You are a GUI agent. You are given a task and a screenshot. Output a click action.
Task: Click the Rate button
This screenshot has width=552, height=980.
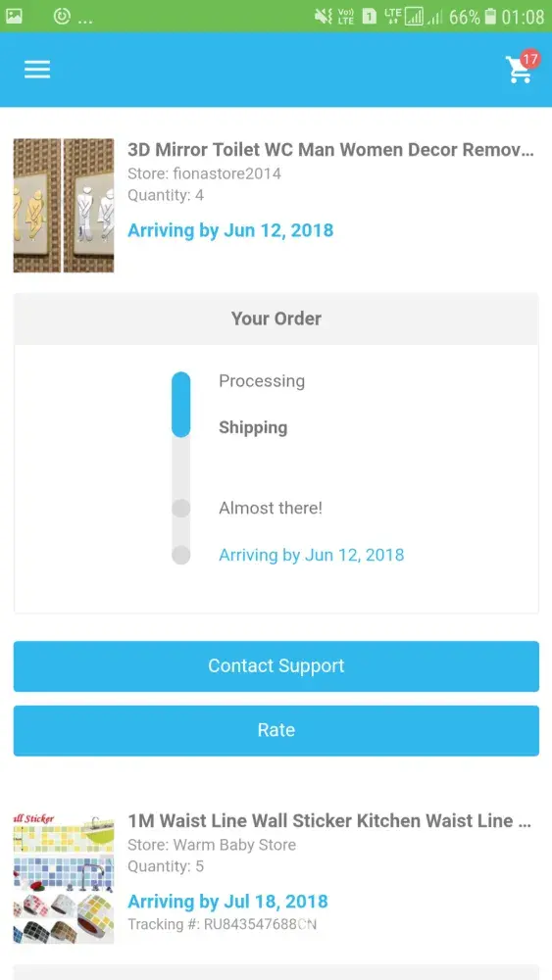coord(276,730)
